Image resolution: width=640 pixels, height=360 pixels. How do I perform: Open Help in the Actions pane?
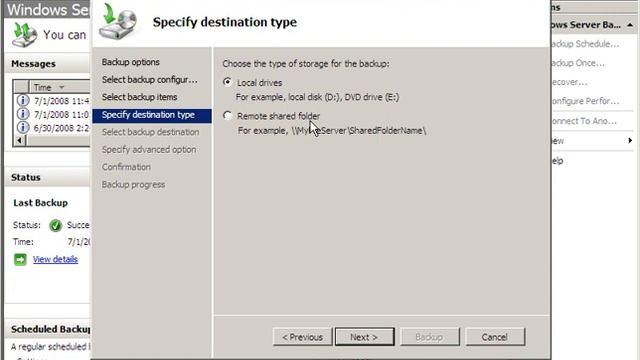point(557,161)
